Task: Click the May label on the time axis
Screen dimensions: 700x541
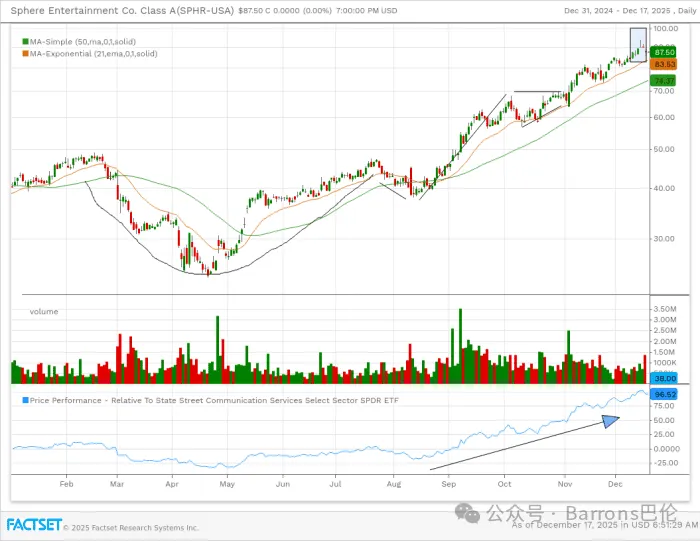Action: 227,484
